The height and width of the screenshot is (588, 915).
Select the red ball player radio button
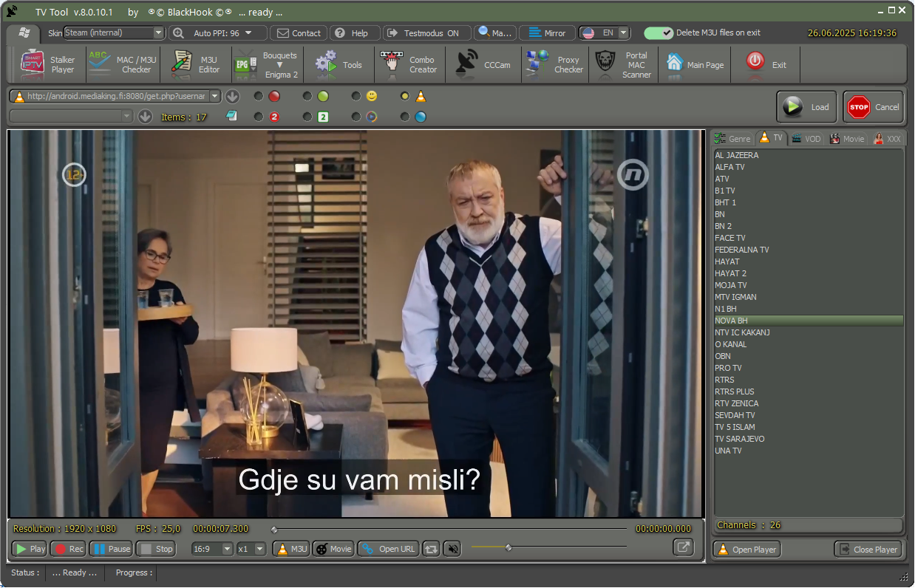coord(258,96)
